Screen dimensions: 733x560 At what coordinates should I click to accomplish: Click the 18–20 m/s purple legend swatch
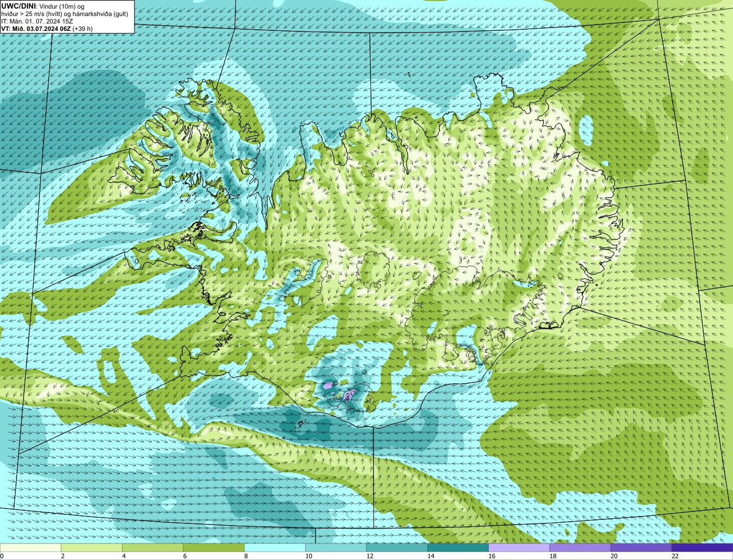(580, 547)
